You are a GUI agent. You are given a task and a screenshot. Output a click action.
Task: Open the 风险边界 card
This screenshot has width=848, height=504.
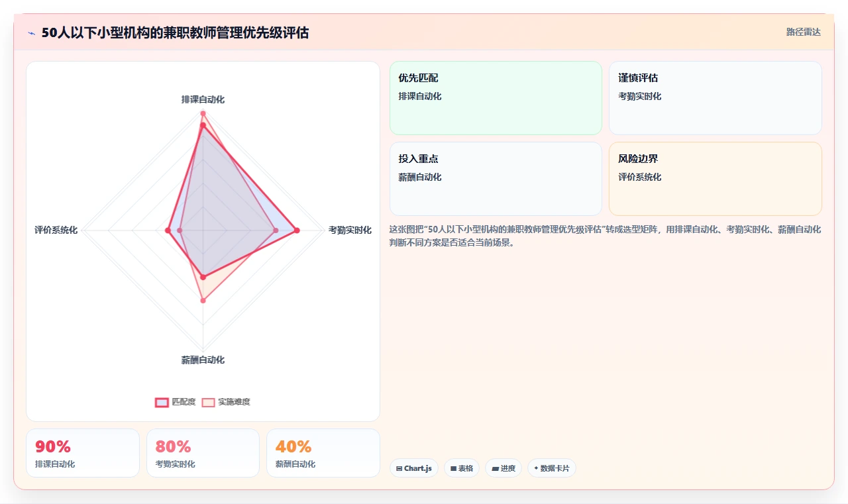click(x=715, y=179)
